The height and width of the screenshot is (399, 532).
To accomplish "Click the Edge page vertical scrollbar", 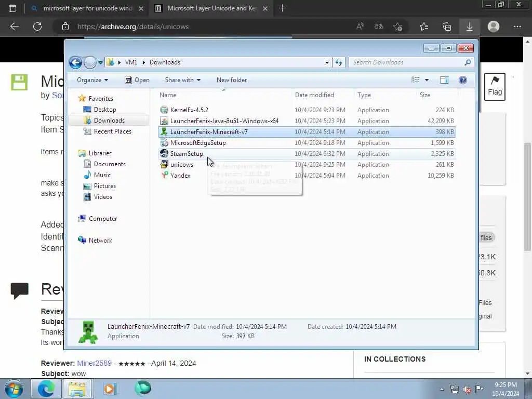I will 527,197.
